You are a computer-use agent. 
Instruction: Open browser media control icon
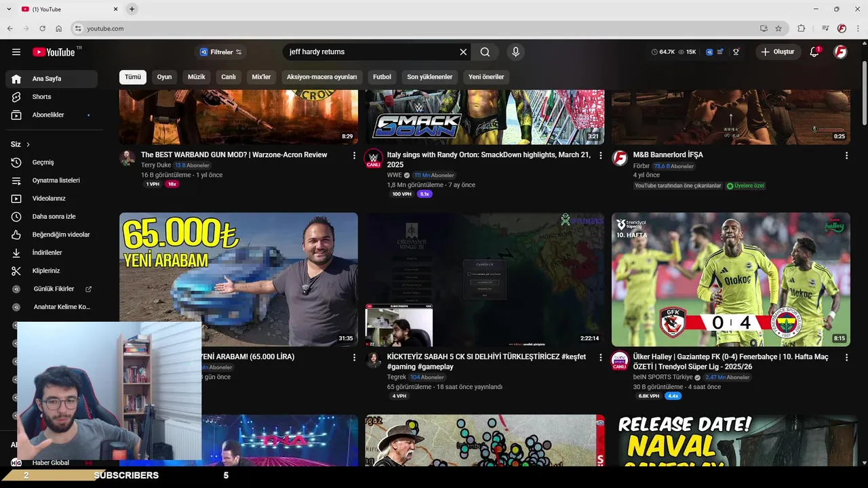[x=825, y=28]
